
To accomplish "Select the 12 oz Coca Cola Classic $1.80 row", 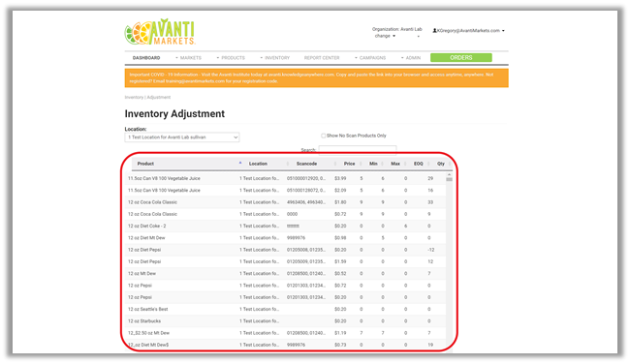I will click(285, 202).
